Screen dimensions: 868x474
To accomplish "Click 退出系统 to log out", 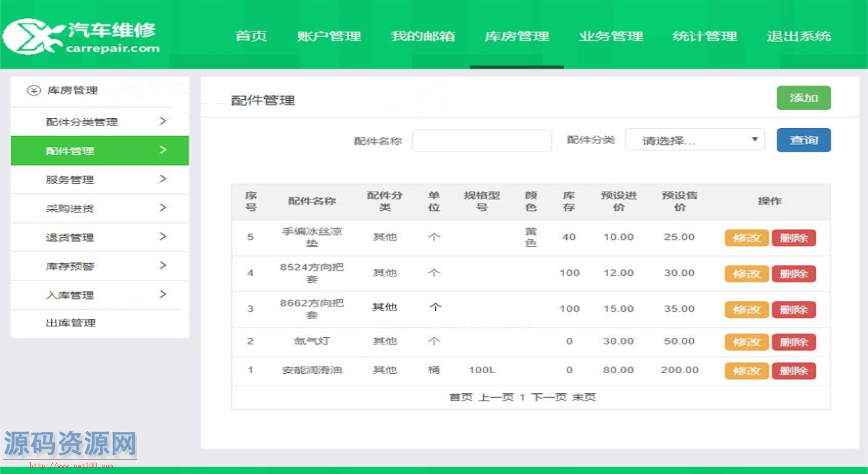I will pyautogui.click(x=799, y=37).
